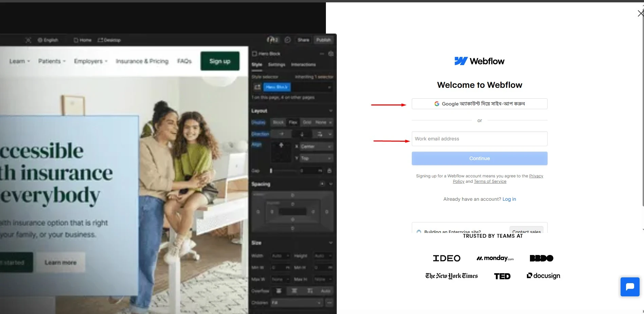644x314 pixels.
Task: Open the Width Auto dropdown
Action: coord(280,256)
